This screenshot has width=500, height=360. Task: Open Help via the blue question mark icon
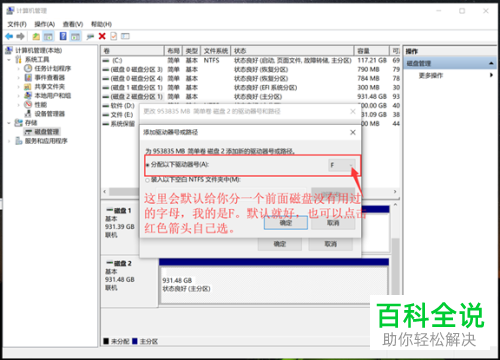(x=63, y=36)
